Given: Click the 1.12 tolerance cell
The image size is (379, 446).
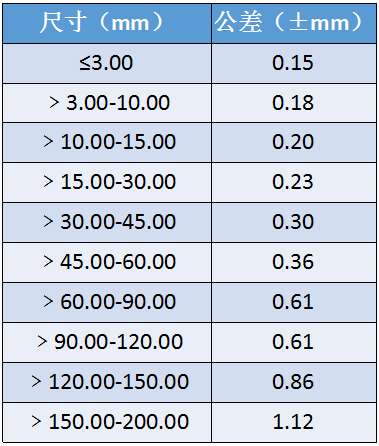Looking at the screenshot, I should (x=294, y=422).
